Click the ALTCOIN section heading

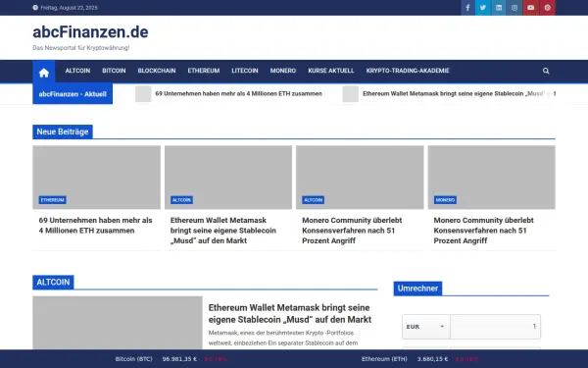(x=53, y=283)
